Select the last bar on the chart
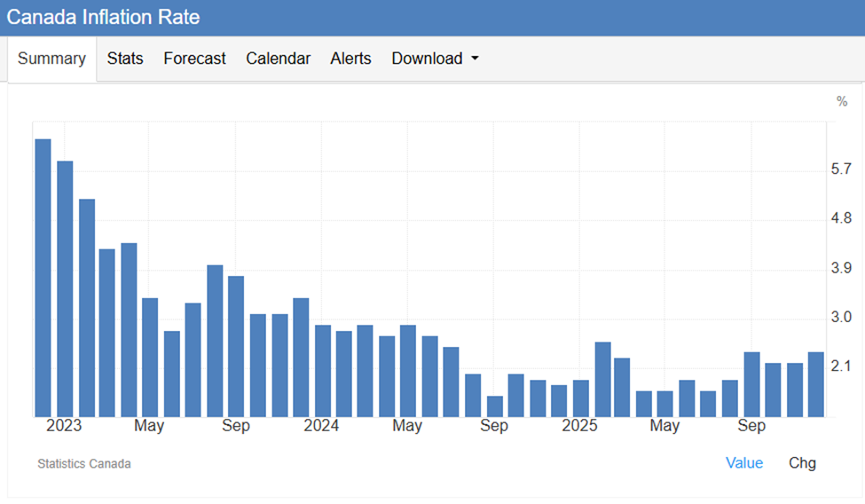 (815, 383)
